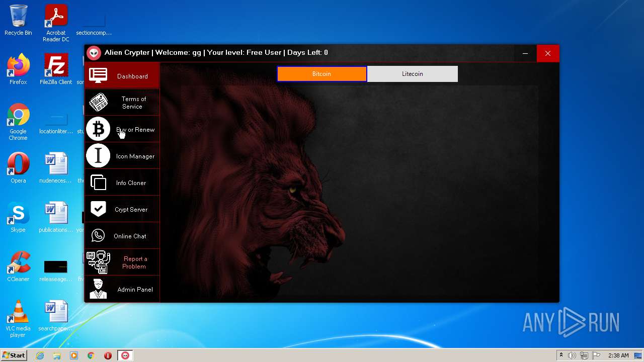Open the Online Chat phone bubble icon
Viewport: 644px width, 362px height.
tap(98, 236)
